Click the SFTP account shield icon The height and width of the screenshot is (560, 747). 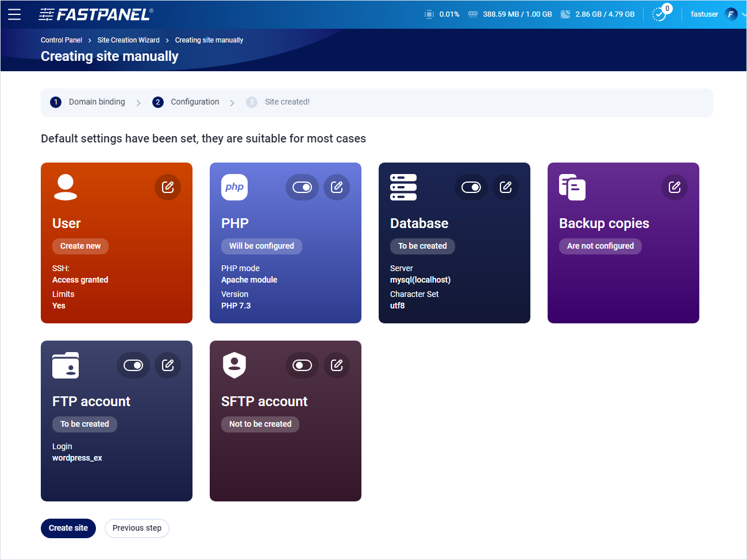pos(234,365)
